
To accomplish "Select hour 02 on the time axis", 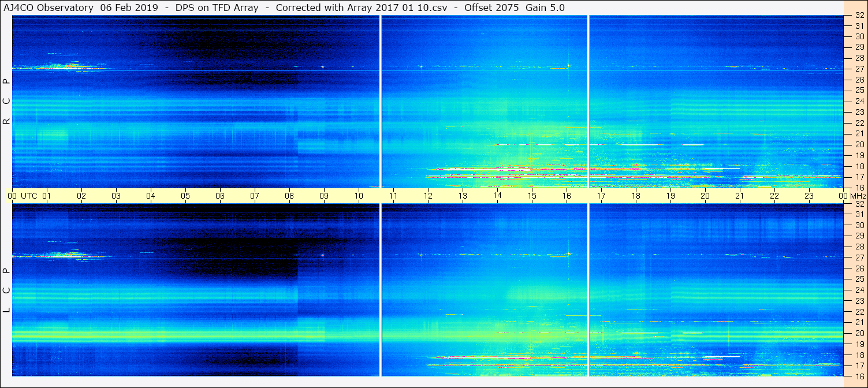I will click(x=81, y=196).
